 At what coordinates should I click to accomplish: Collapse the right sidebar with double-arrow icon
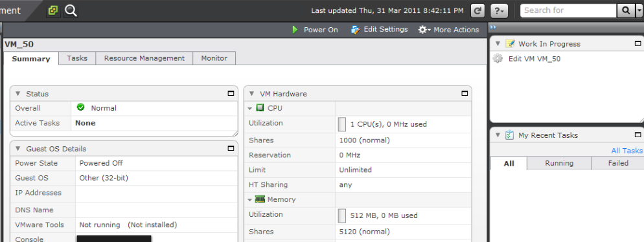click(x=493, y=27)
